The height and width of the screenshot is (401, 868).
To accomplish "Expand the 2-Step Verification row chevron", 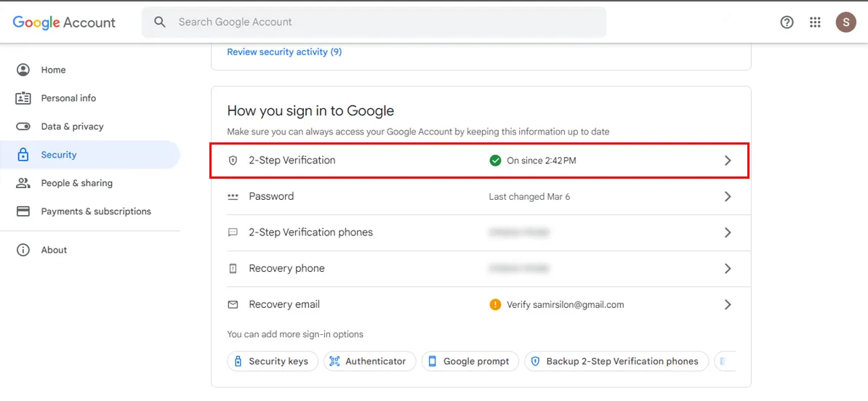I will 728,161.
